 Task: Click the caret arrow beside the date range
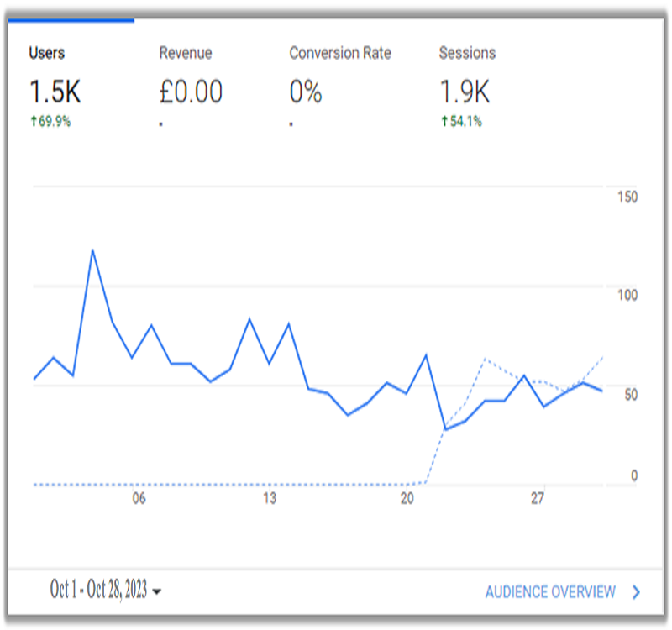coord(157,592)
